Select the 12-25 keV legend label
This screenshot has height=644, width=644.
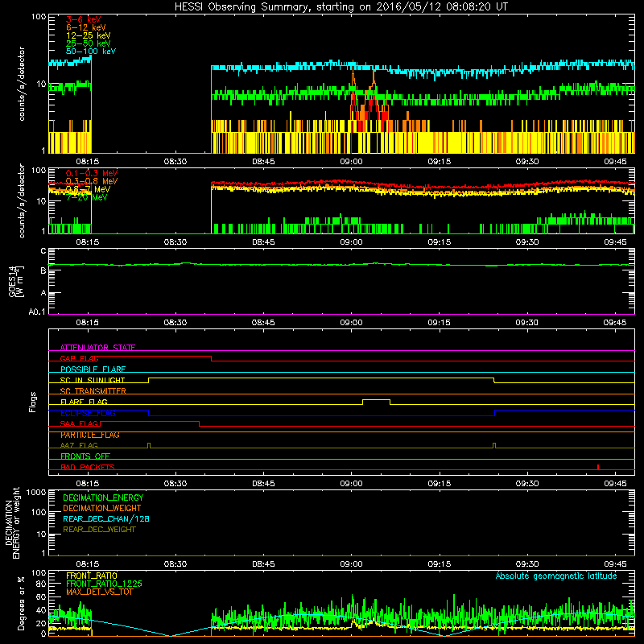click(88, 35)
